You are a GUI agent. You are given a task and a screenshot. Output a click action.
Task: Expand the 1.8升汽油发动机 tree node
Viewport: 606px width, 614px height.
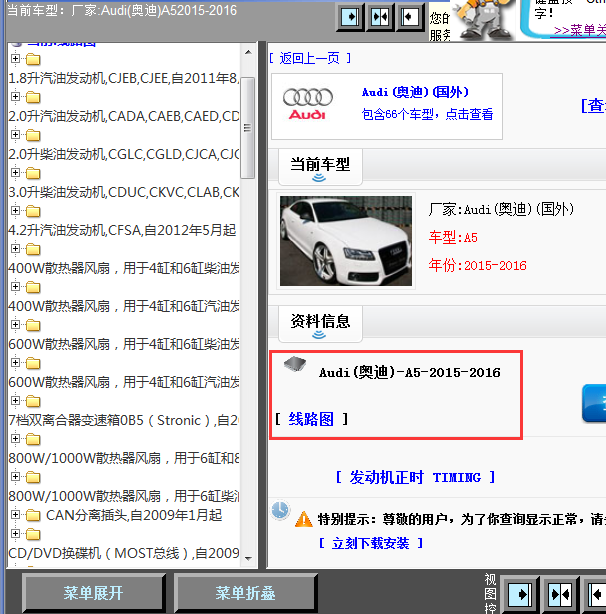(x=15, y=59)
